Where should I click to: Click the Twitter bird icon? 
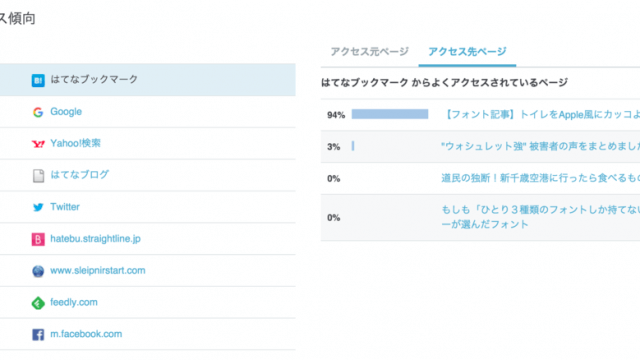[x=38, y=207]
